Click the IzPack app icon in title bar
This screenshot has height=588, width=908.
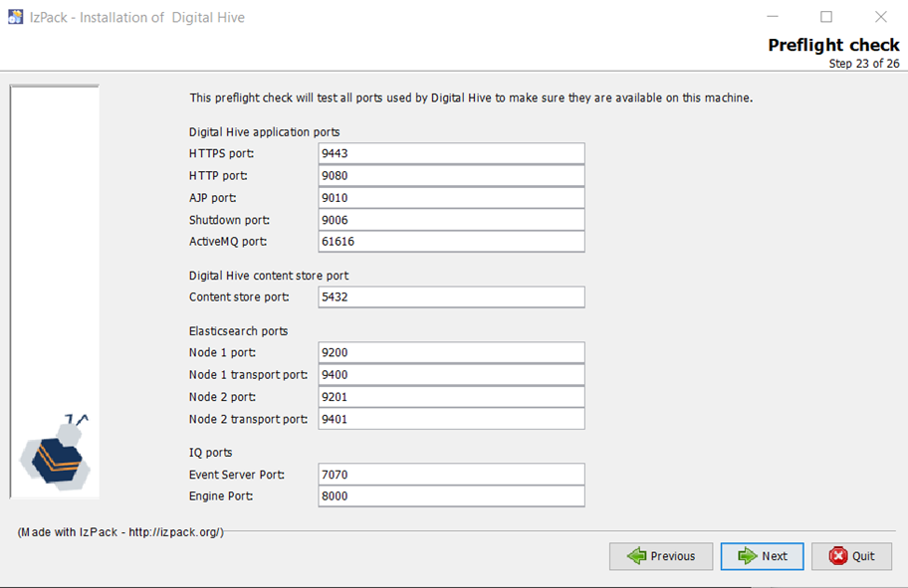pyautogui.click(x=16, y=17)
